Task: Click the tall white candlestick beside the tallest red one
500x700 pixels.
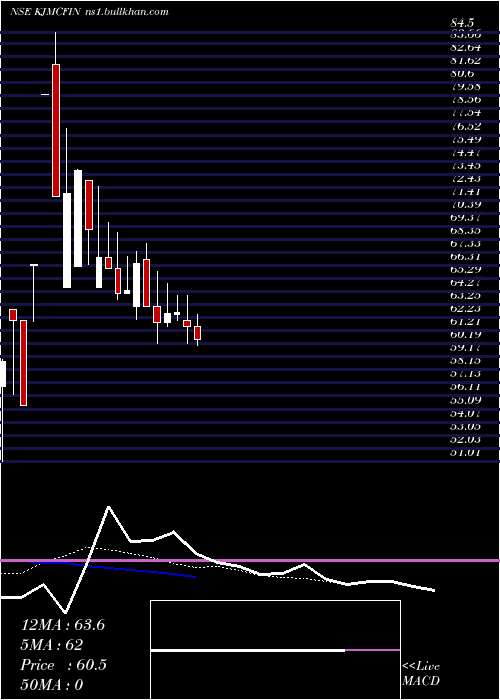Action: pyautogui.click(x=67, y=240)
